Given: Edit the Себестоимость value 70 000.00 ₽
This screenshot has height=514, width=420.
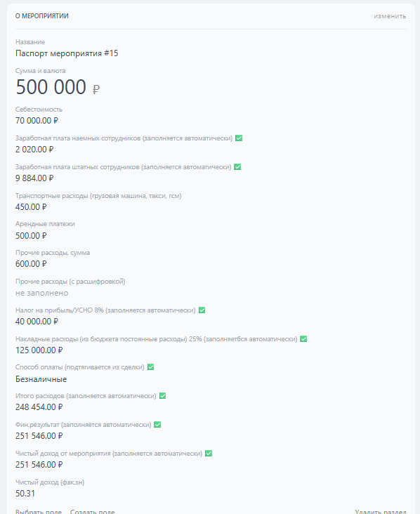Looking at the screenshot, I should 37,121.
